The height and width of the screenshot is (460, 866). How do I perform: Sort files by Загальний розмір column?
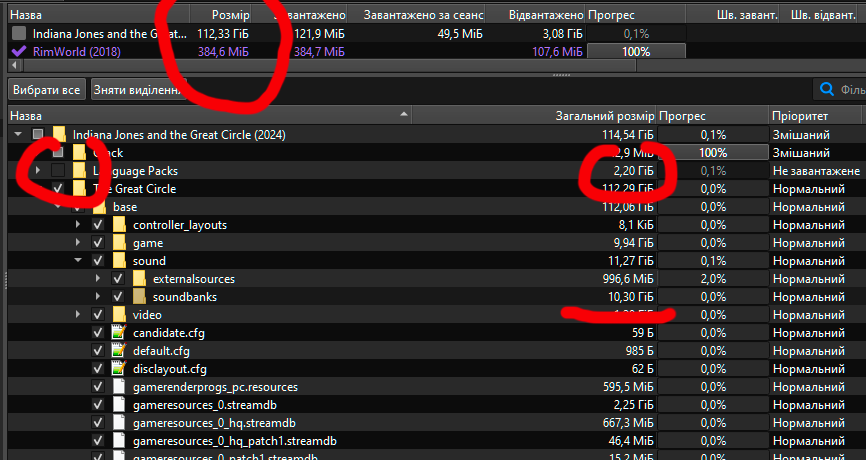coord(534,116)
